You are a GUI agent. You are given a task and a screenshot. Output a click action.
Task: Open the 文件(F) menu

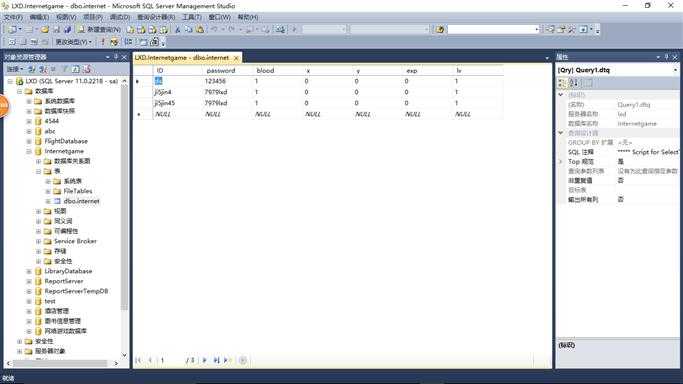click(13, 17)
